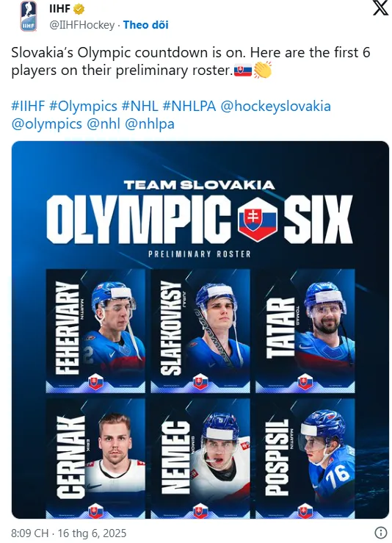Click the tweet timestamp 8:09 CH
The image size is (392, 543).
point(30,533)
